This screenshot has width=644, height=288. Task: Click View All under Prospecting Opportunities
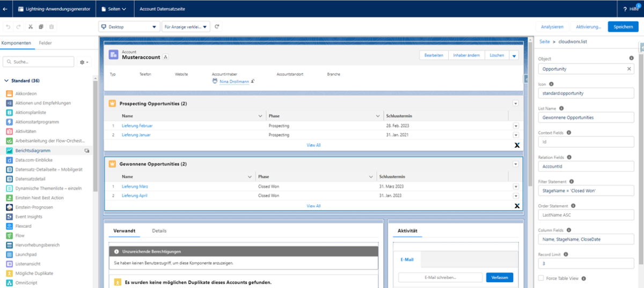point(313,145)
